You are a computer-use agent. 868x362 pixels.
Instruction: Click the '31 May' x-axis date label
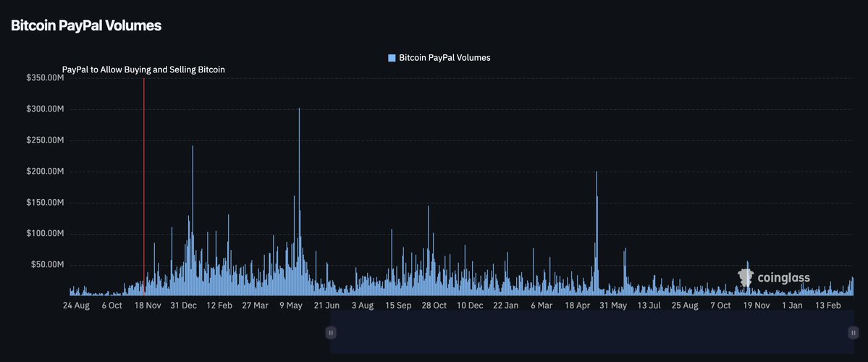point(612,306)
